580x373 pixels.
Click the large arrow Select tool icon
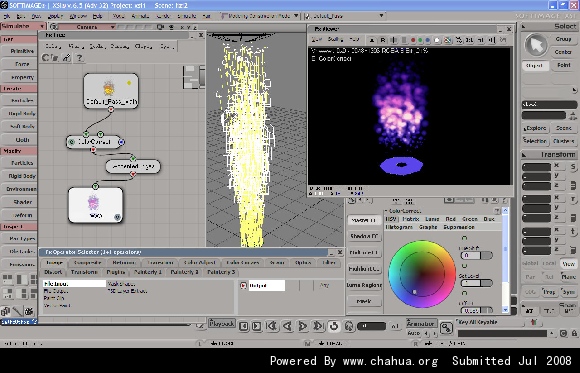[x=536, y=45]
